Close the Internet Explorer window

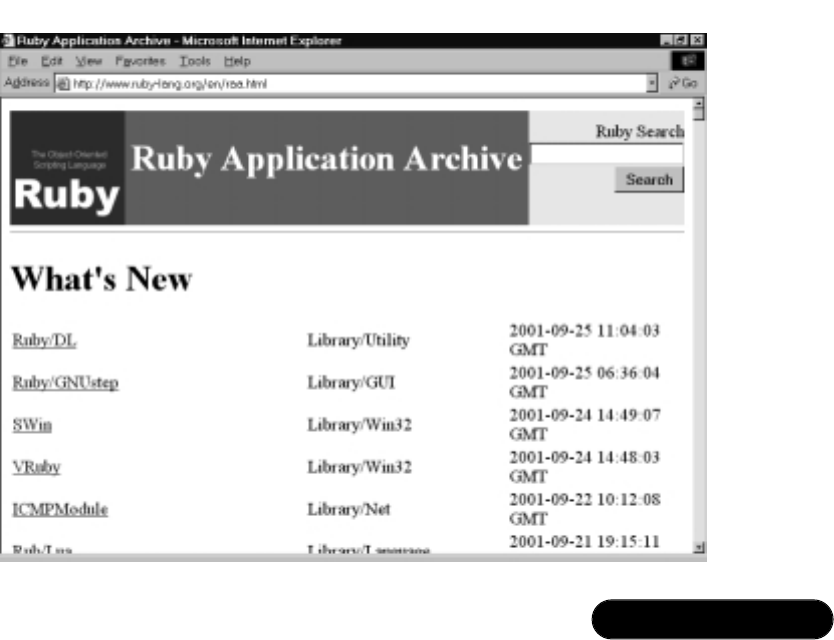click(697, 40)
